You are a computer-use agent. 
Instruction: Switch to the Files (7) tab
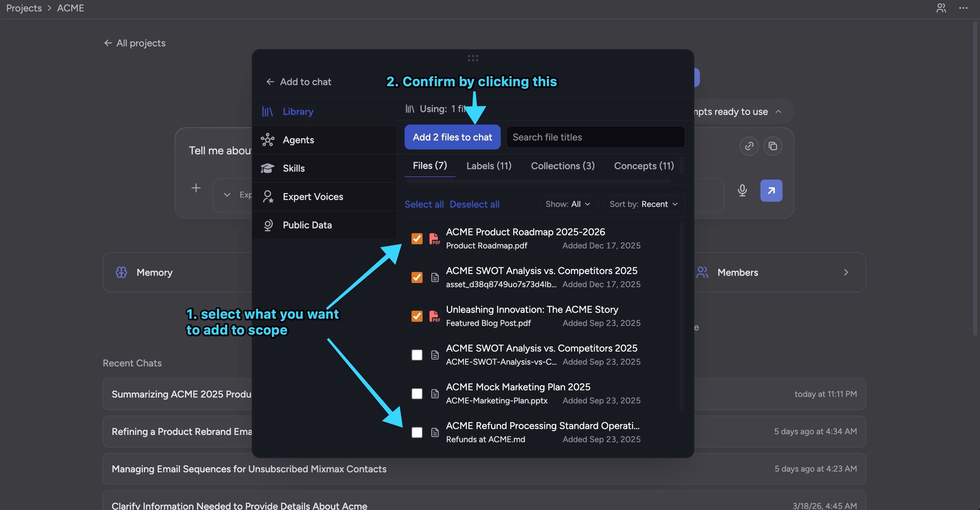point(430,166)
